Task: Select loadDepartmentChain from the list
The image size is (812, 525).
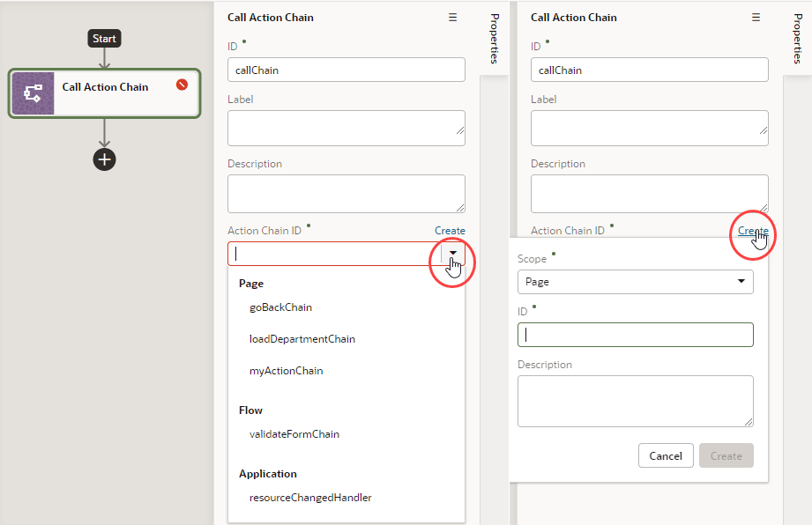Action: pos(302,339)
